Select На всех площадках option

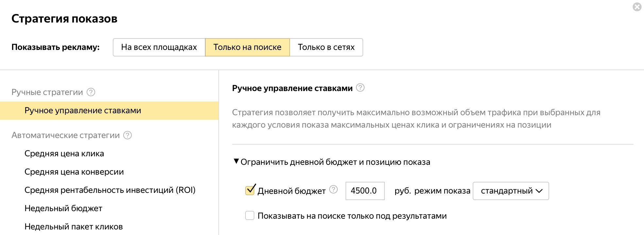point(159,47)
